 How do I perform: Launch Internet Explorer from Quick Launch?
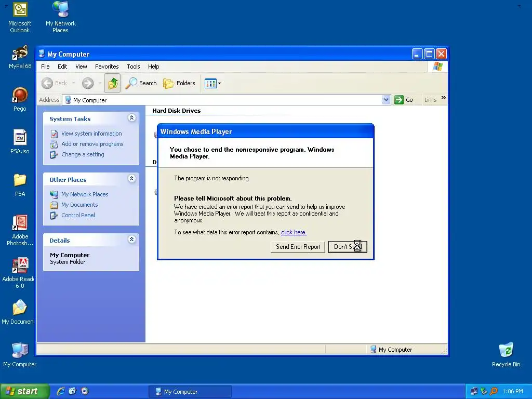pos(61,391)
